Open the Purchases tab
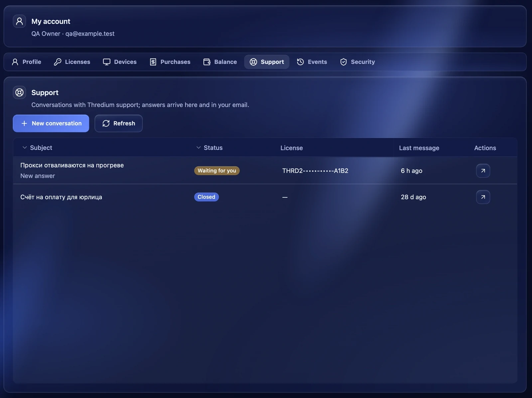Image resolution: width=532 pixels, height=398 pixels. click(170, 62)
